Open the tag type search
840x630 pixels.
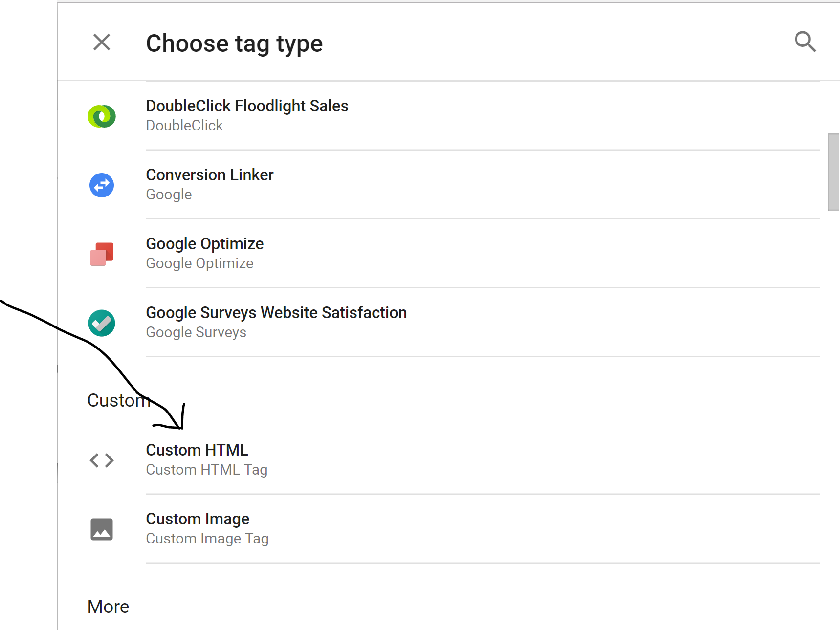click(805, 42)
